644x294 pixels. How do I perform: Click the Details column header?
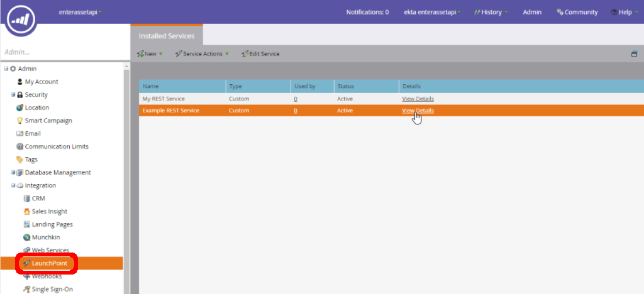tap(521, 86)
